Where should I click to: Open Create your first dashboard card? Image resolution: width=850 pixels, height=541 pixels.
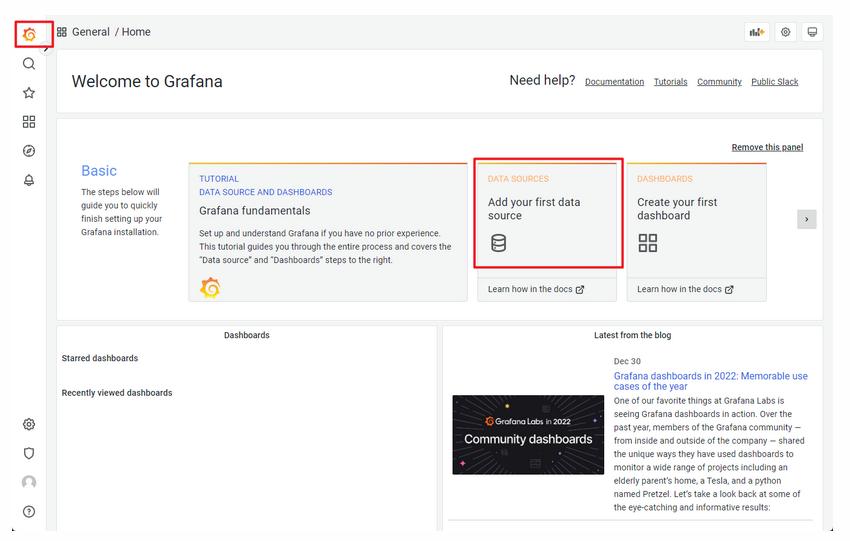(x=697, y=220)
